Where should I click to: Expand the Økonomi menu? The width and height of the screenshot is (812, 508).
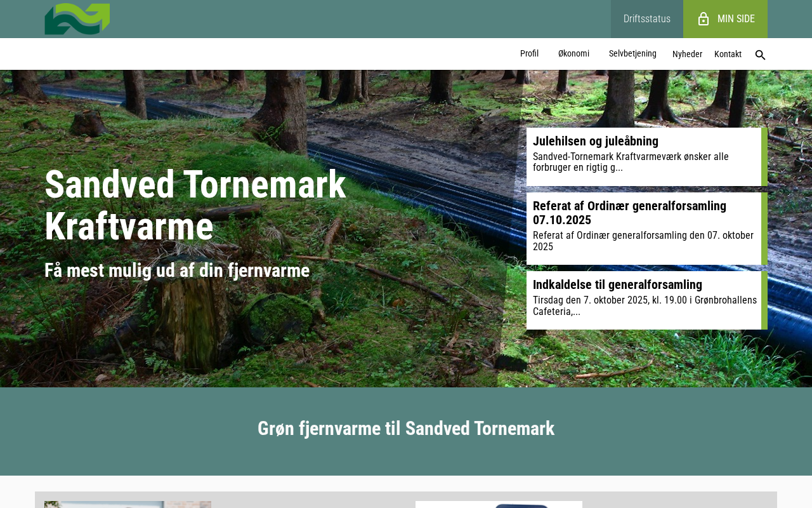click(x=573, y=54)
